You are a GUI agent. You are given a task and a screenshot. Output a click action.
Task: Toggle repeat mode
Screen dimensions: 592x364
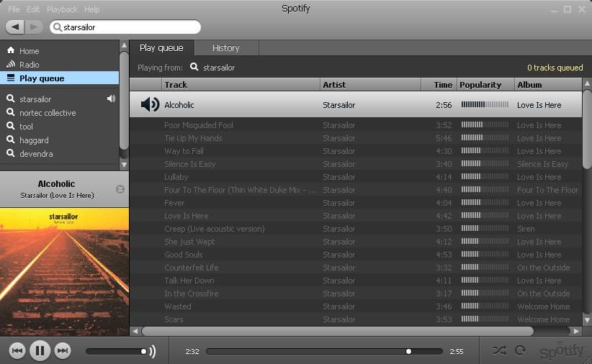pos(520,350)
